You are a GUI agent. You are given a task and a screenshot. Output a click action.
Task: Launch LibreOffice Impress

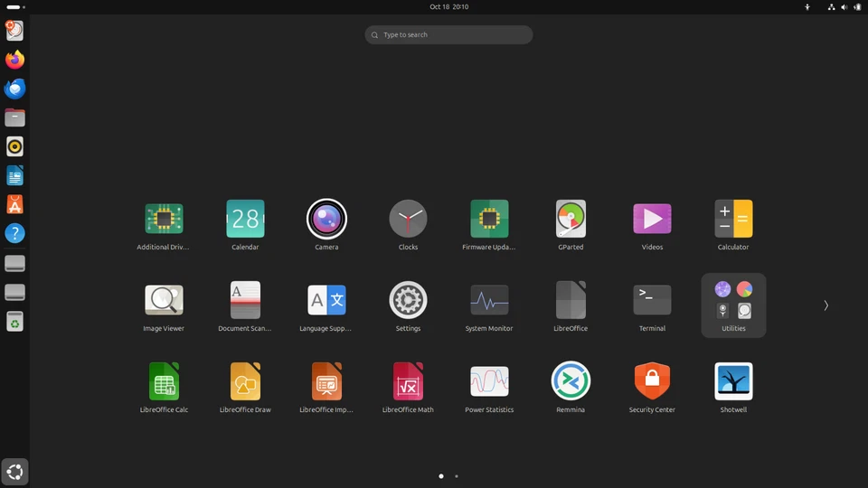(326, 381)
